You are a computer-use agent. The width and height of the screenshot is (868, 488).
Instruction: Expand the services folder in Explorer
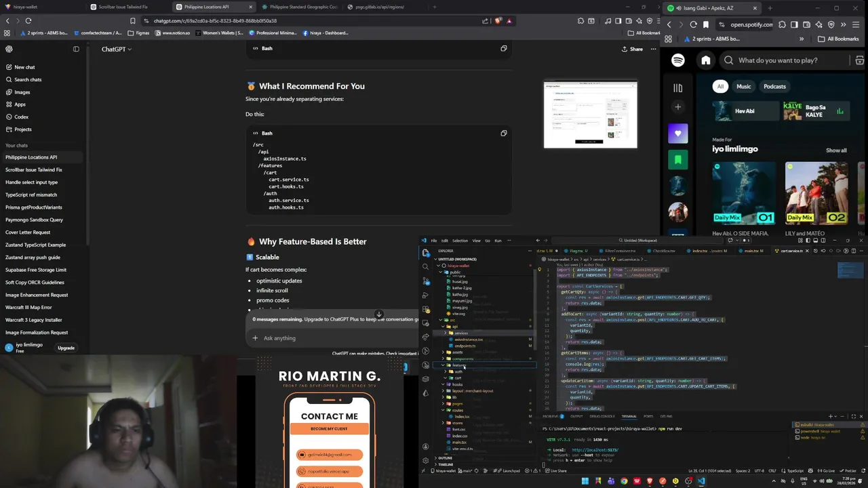460,333
